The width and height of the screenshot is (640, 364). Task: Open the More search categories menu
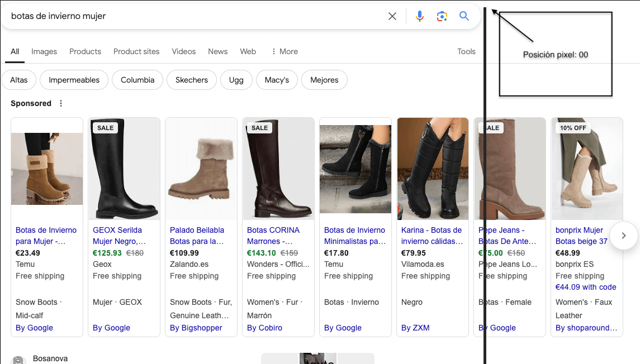click(284, 51)
